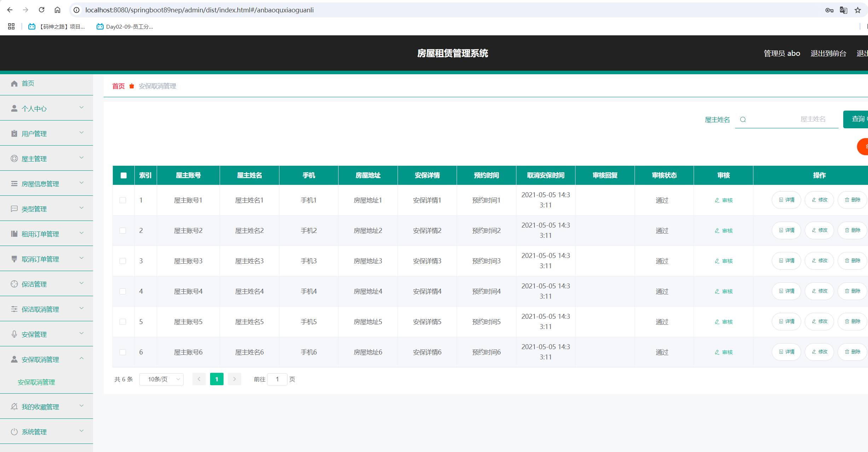Click the saved passwords key icon
868x452 pixels.
point(829,10)
